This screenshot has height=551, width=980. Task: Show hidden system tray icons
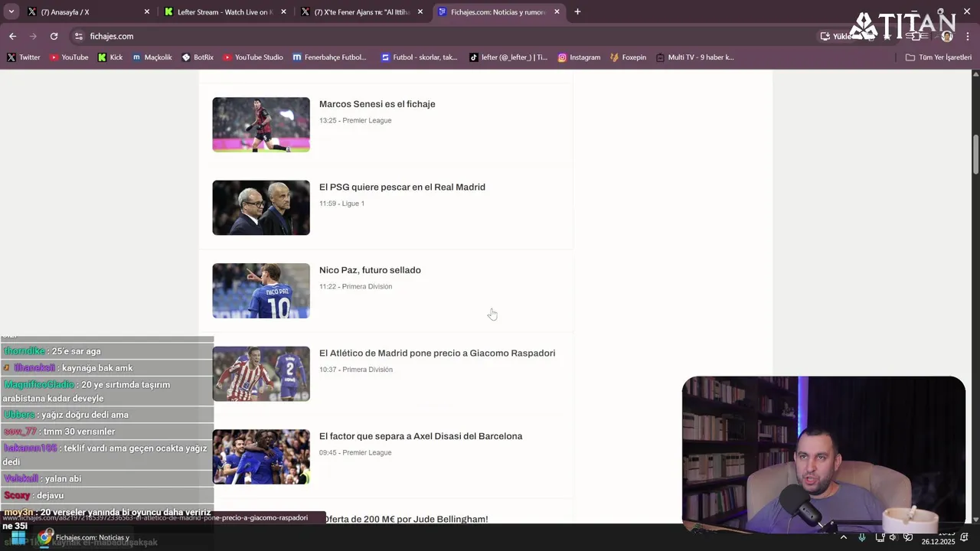click(x=844, y=537)
